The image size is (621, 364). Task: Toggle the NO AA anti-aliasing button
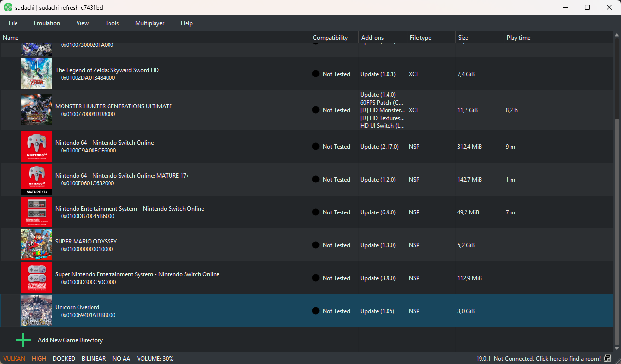click(x=121, y=359)
